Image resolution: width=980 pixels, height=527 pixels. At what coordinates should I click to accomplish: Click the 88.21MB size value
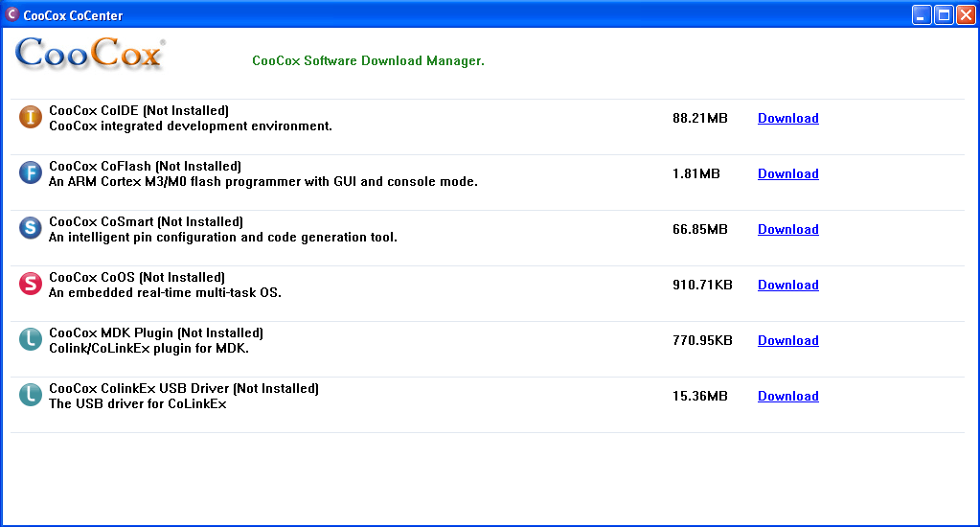pyautogui.click(x=700, y=118)
